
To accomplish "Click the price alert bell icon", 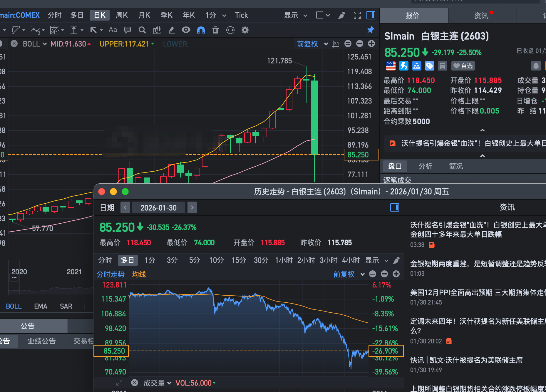I will pos(536,66).
